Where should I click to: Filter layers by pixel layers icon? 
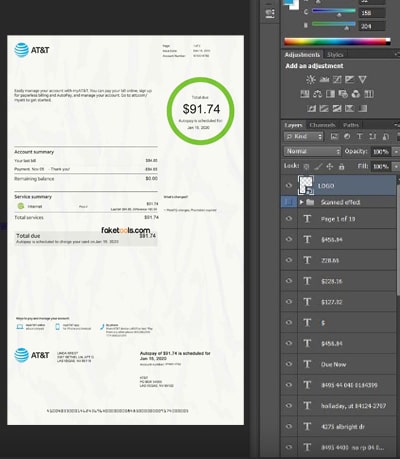(x=334, y=136)
